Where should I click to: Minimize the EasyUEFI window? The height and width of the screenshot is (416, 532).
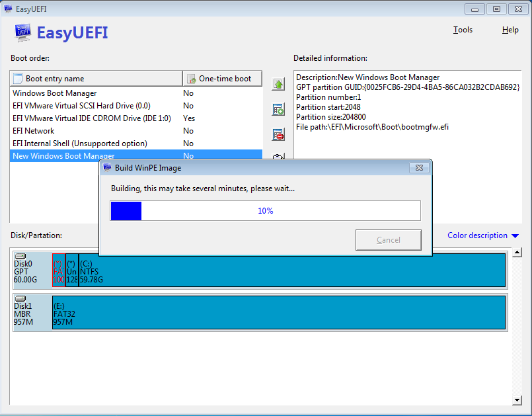(475, 9)
